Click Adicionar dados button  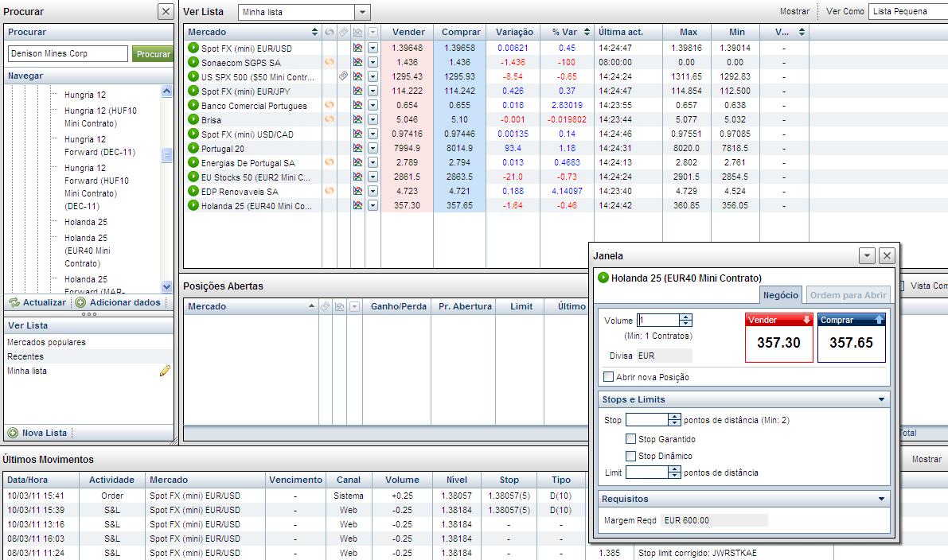coord(118,302)
